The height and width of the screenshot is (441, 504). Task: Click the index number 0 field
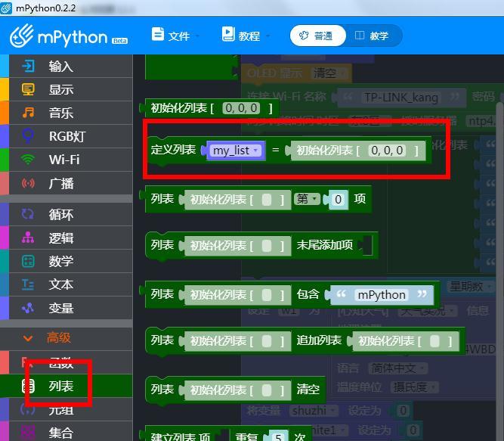pyautogui.click(x=339, y=200)
